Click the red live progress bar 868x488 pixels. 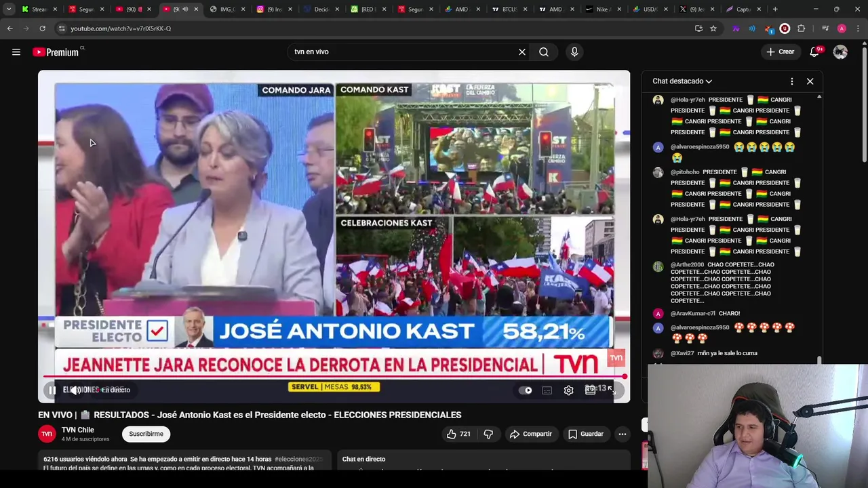pos(334,376)
